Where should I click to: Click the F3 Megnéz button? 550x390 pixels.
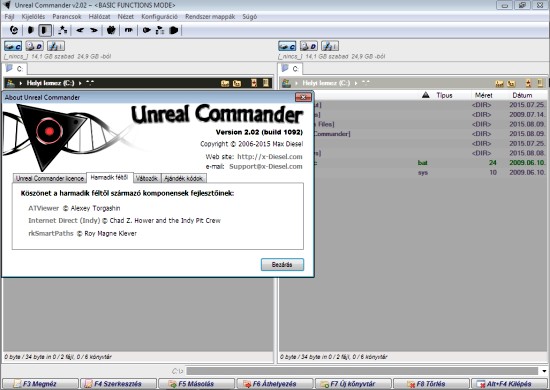tap(40, 384)
